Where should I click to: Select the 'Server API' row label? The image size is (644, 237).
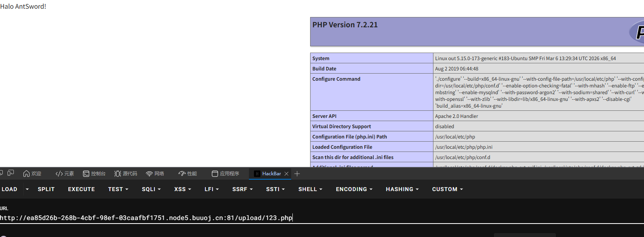point(324,116)
